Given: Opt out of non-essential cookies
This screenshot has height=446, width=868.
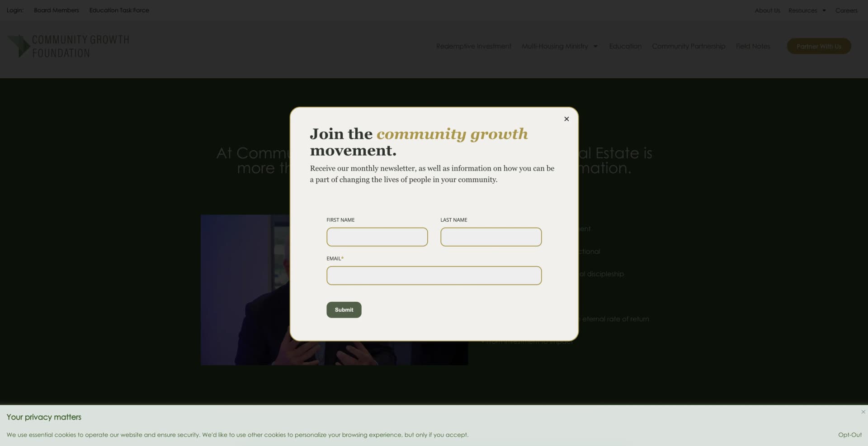Looking at the screenshot, I should click(850, 435).
